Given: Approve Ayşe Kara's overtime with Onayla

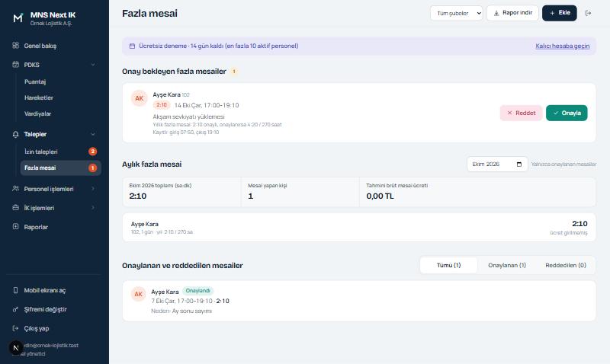Looking at the screenshot, I should point(567,113).
